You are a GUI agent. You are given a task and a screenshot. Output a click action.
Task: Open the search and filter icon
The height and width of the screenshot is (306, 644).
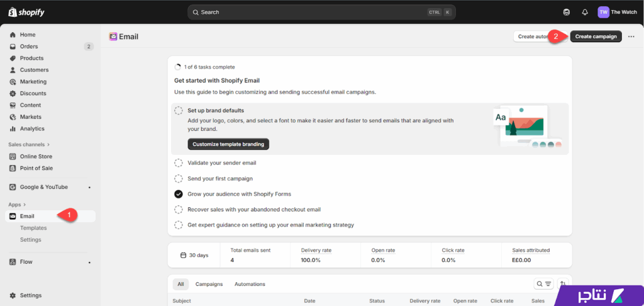click(x=543, y=284)
